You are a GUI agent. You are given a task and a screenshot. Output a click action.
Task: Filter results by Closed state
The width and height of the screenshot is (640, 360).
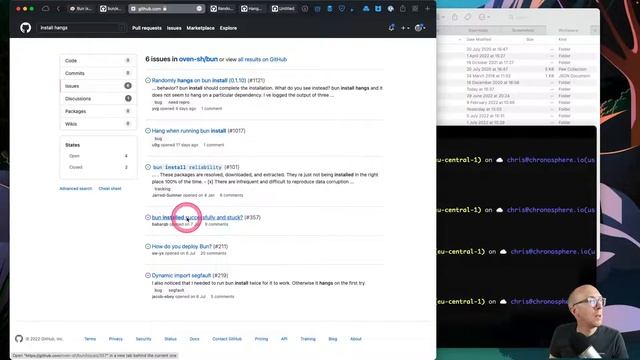[98, 167]
